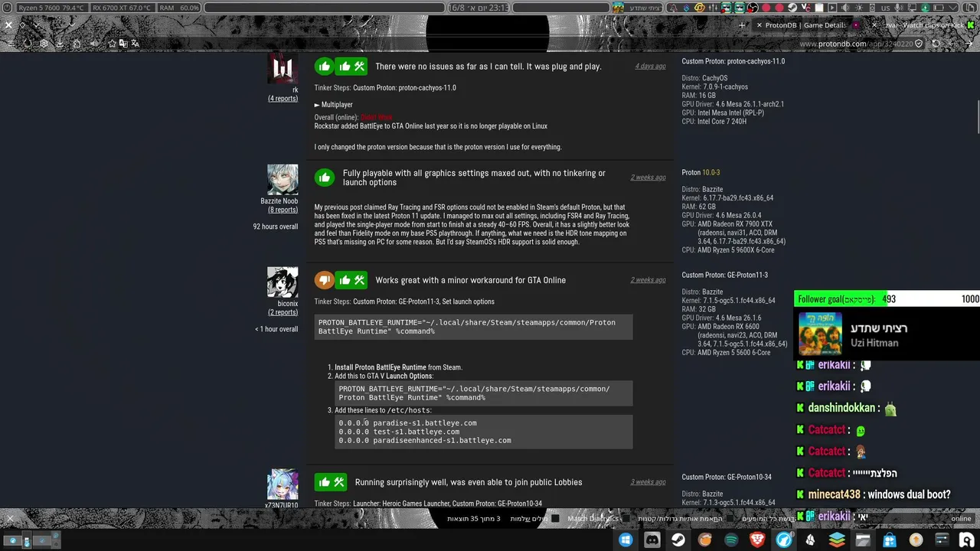Toggle the Match Diacritics checkbox
Image resolution: width=980 pixels, height=551 pixels.
(x=626, y=519)
